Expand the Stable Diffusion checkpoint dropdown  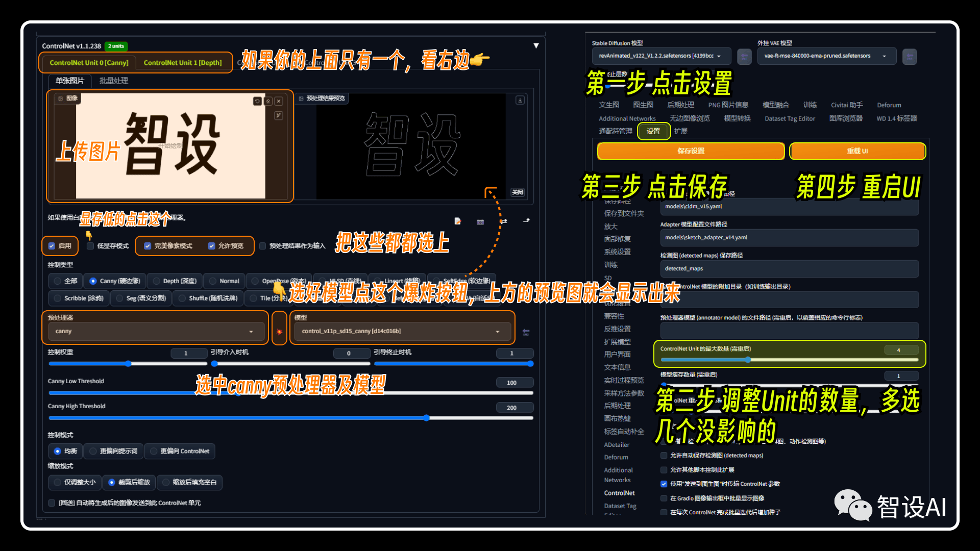click(x=661, y=56)
